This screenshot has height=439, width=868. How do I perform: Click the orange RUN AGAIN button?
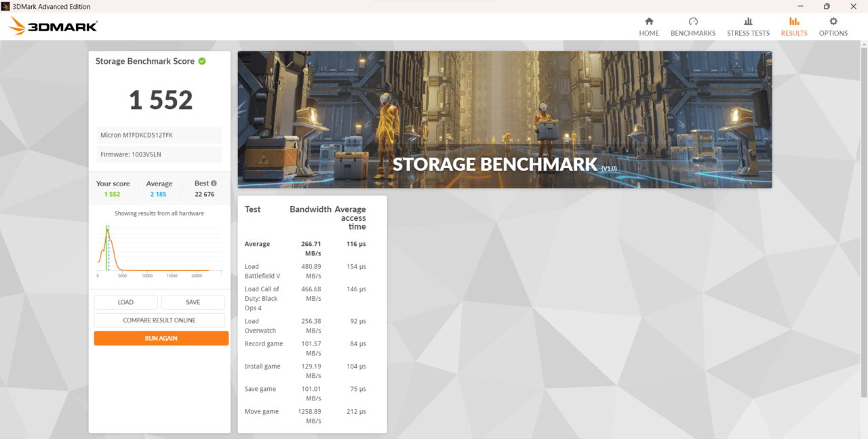point(161,338)
